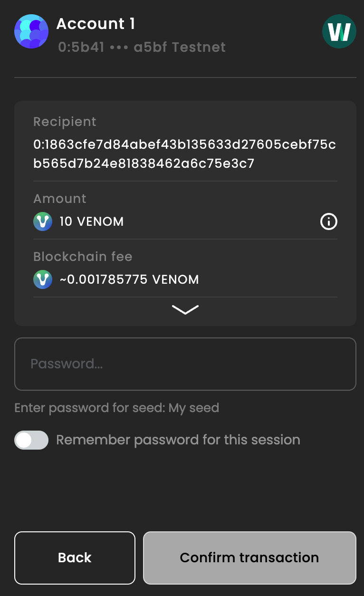This screenshot has width=364, height=596.
Task: Open the amount info tooltip icon
Action: [328, 221]
